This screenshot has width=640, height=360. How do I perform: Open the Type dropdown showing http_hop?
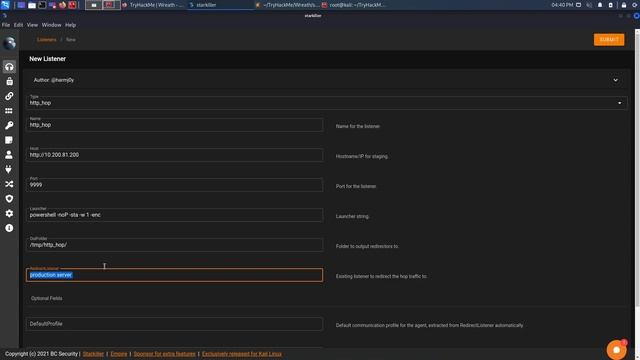[327, 103]
